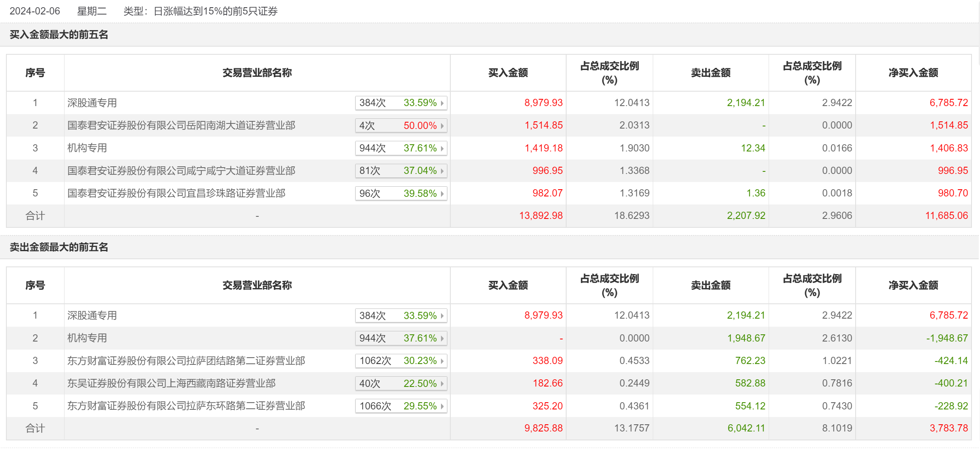Expand the 1062次 30.23% stats box
The width and height of the screenshot is (980, 451).
click(x=401, y=361)
